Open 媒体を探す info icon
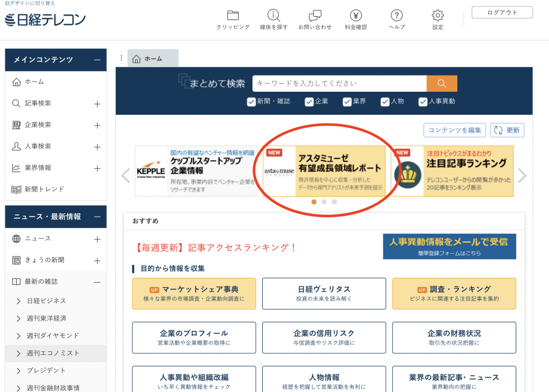 pyautogui.click(x=273, y=16)
